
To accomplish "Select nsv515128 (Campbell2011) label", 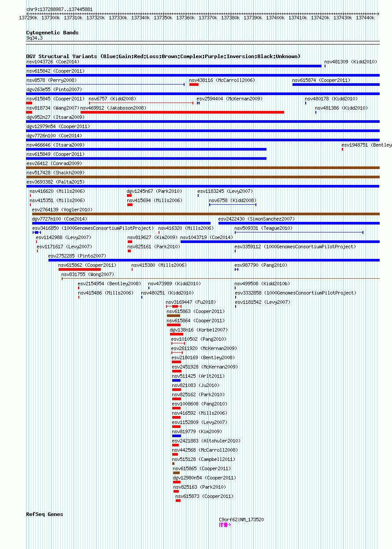I will pos(204,460).
